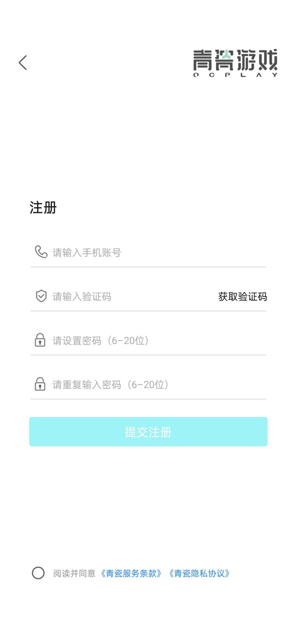Viewport: 297px width, 644px height.
Task: Open the 《青瓷服务条款》 link
Action: pos(130,573)
